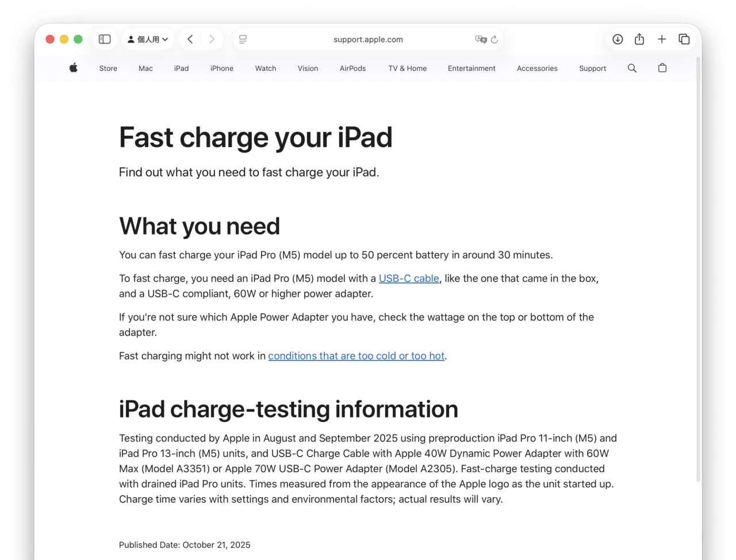This screenshot has width=736, height=560.
Task: Open the USB-C cable link
Action: (409, 278)
